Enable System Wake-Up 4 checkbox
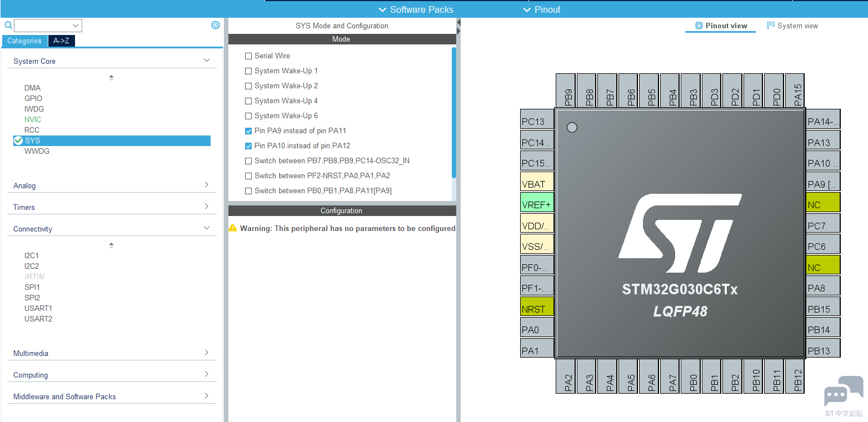 coord(248,101)
